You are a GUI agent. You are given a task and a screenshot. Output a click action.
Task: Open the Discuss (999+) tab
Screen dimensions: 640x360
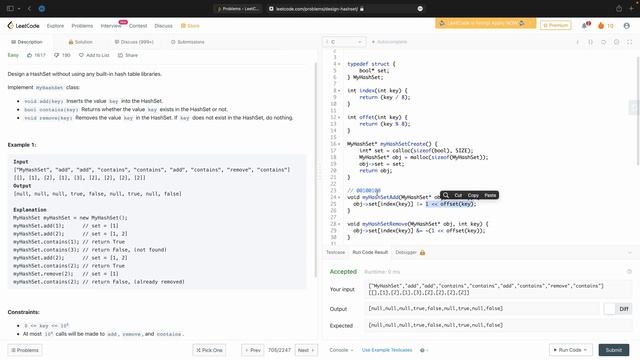(134, 42)
